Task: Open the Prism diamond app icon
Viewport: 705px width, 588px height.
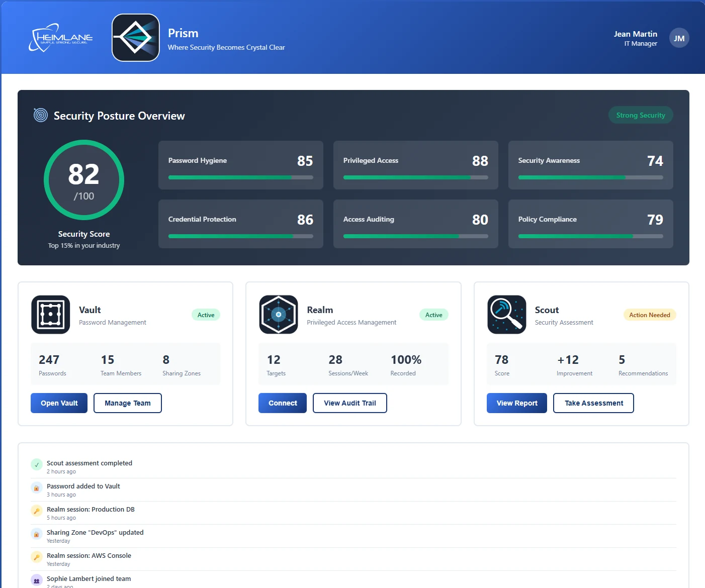Action: point(136,38)
